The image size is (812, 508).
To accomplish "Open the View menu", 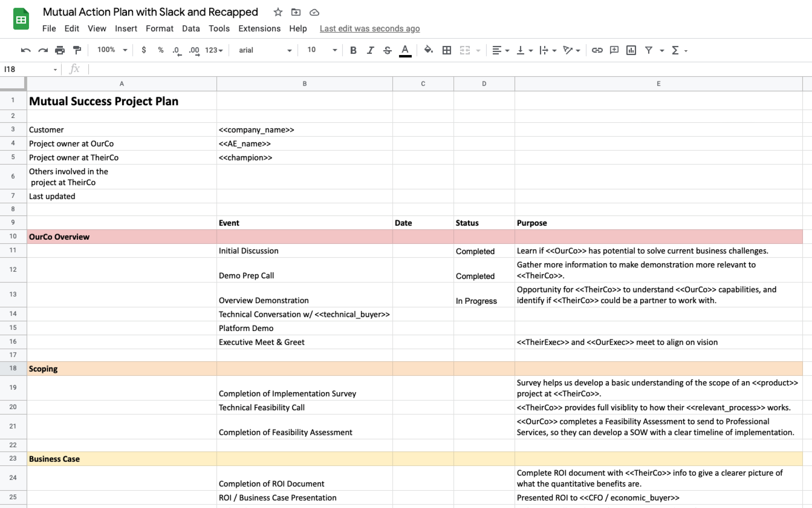I will [97, 29].
